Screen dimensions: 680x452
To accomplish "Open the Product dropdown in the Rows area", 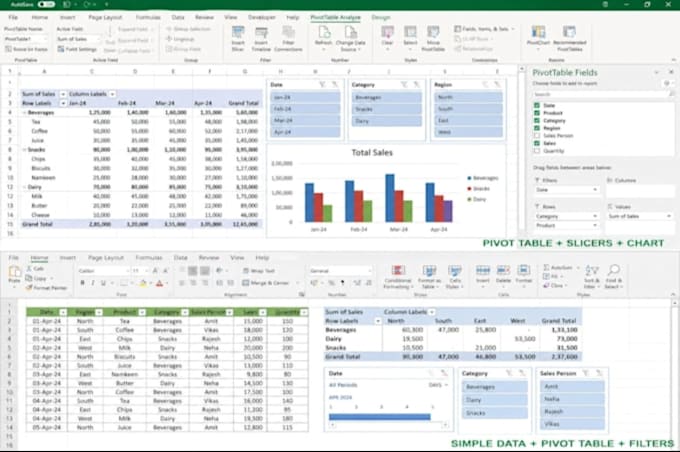I will pyautogui.click(x=595, y=225).
